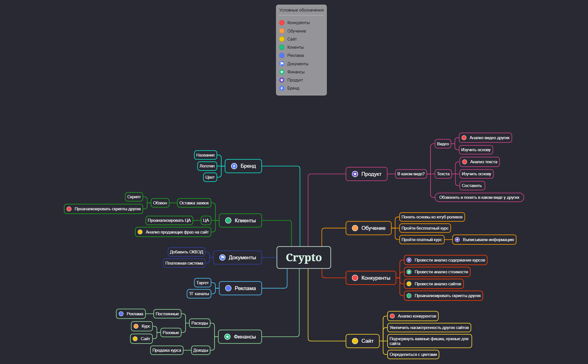Select the Продажа курса node
Image resolution: width=588 pixels, height=364 pixels.
point(167,350)
